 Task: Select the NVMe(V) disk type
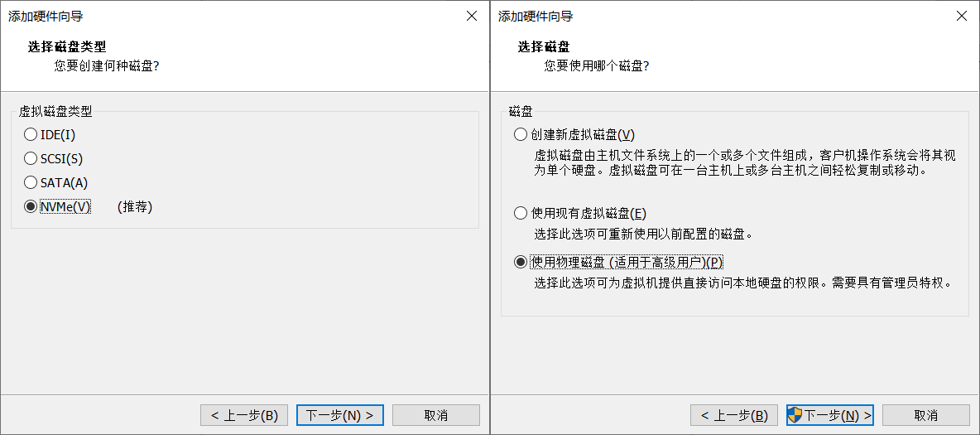click(x=31, y=207)
